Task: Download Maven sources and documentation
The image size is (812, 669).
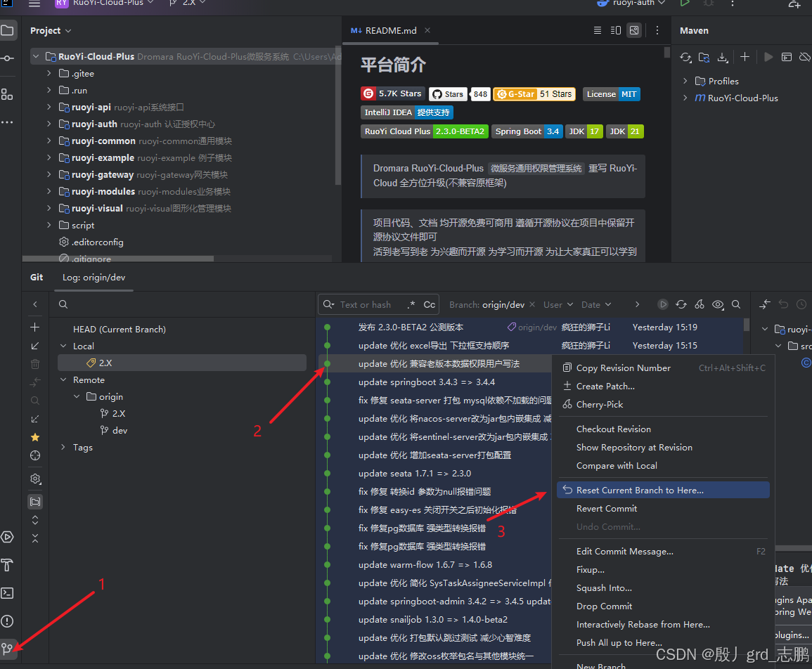Action: [723, 58]
